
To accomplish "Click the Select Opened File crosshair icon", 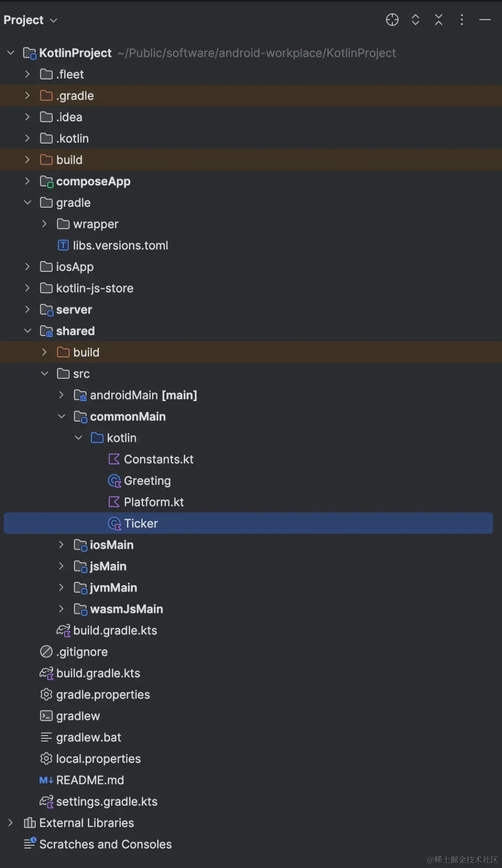I will (x=392, y=20).
